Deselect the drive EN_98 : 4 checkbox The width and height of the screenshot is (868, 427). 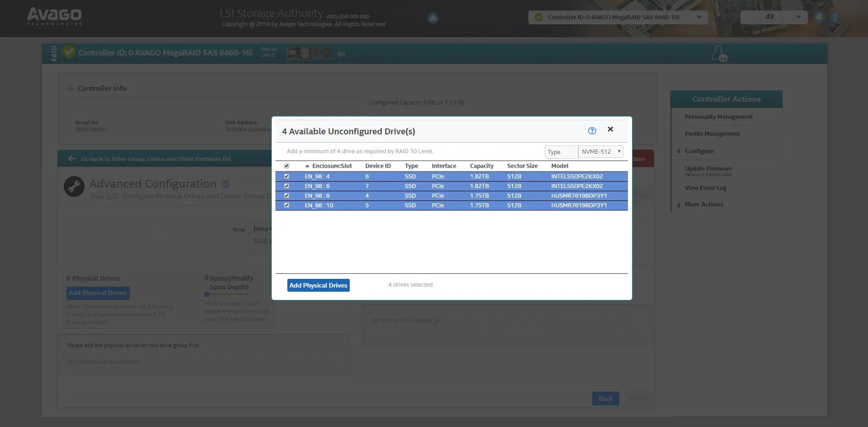coord(286,177)
